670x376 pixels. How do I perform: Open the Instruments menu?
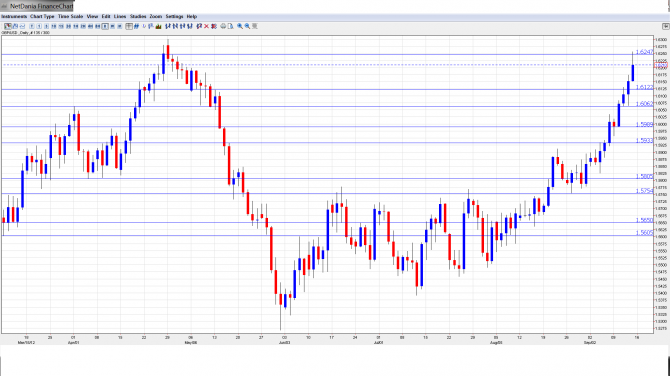(x=14, y=17)
